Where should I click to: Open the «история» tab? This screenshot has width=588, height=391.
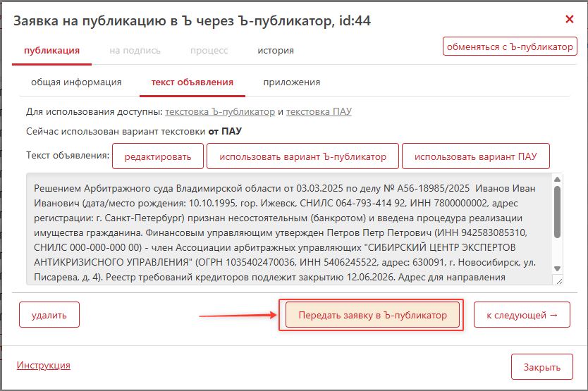tap(276, 51)
